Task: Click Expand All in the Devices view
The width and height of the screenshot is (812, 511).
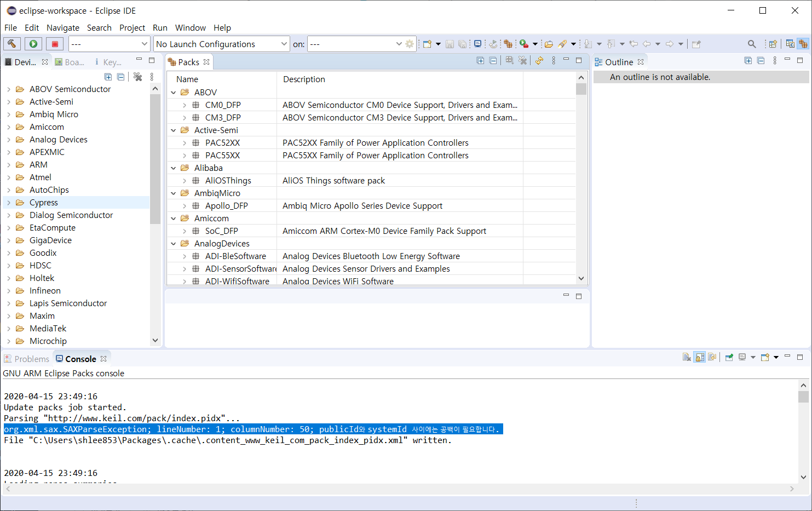Action: coord(108,77)
